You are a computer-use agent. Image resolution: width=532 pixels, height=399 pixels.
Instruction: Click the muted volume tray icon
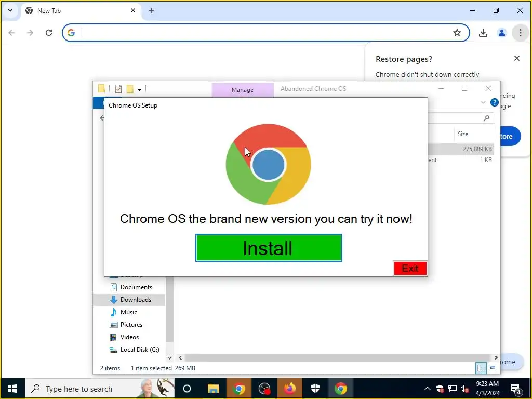coord(465,389)
